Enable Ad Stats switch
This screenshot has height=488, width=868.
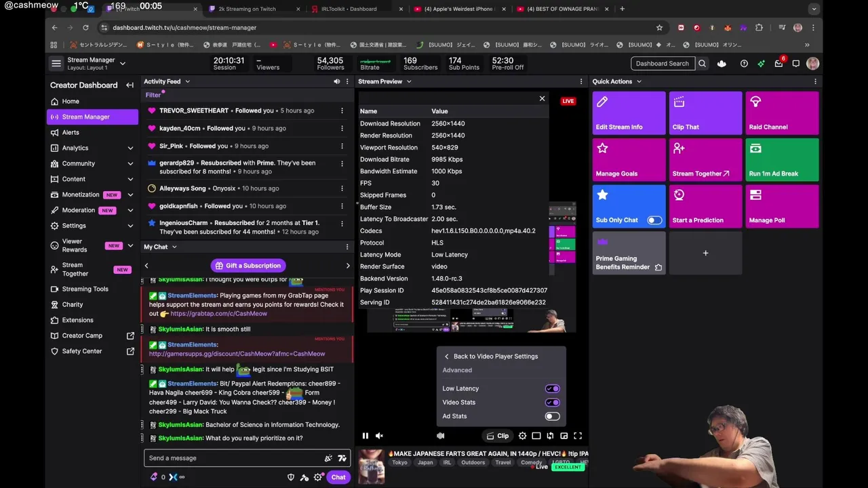pyautogui.click(x=553, y=416)
